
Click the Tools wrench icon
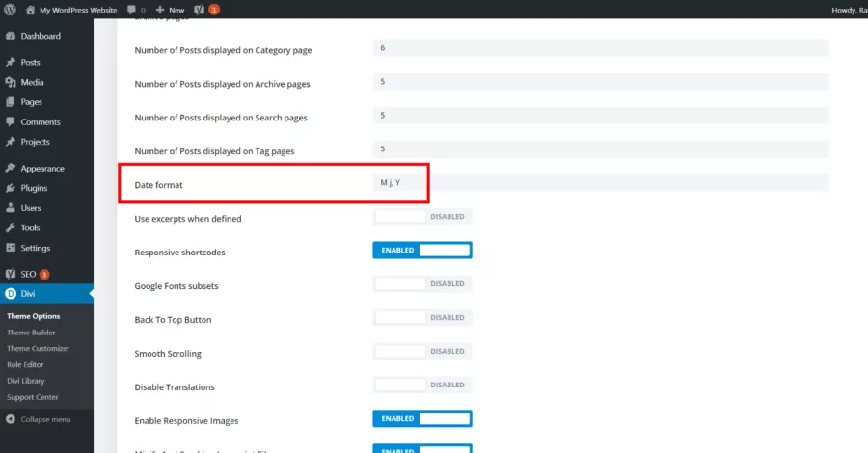coord(11,227)
